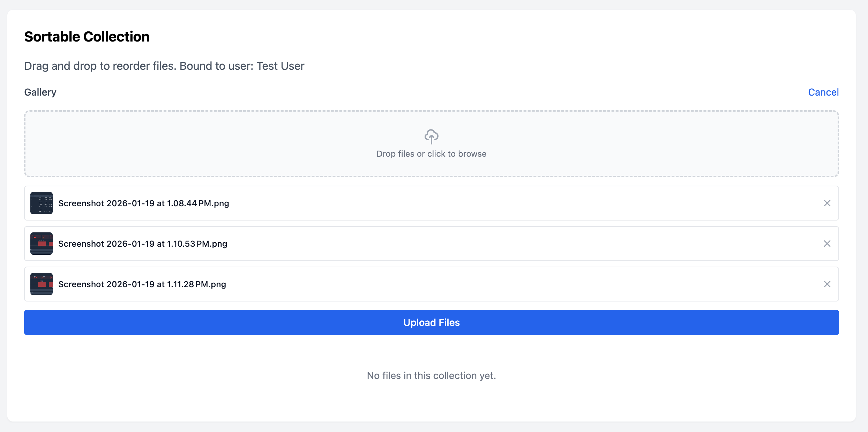This screenshot has height=432, width=868.
Task: Click the Gallery field label
Action: (x=40, y=92)
